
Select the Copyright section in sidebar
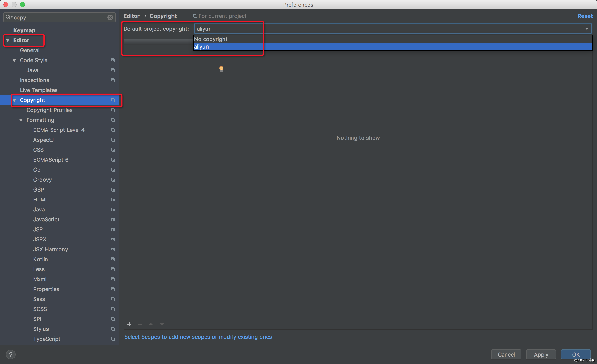[32, 100]
